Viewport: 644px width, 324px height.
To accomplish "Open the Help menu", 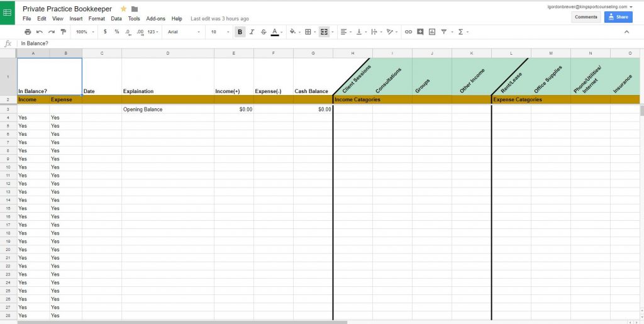I will tap(177, 19).
